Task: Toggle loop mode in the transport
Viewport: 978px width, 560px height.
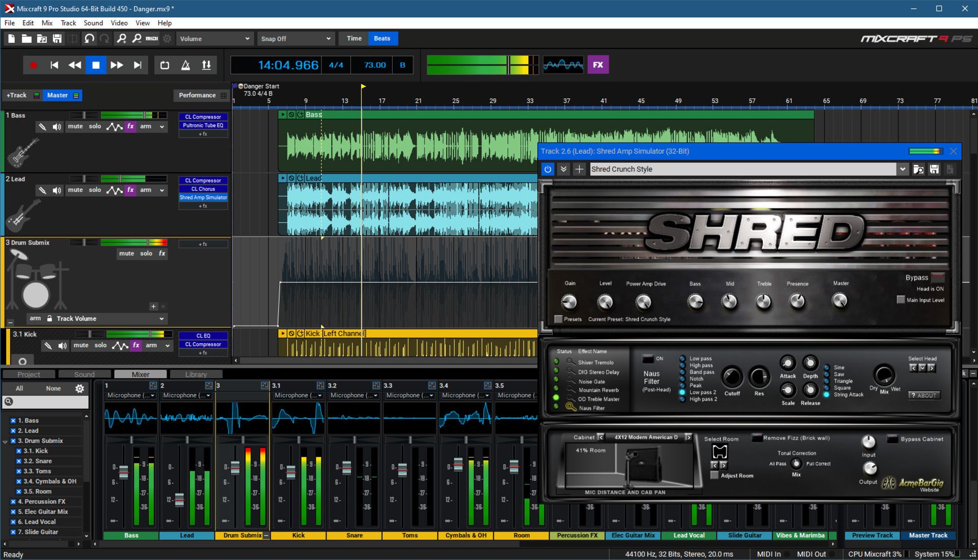Action: (x=165, y=65)
